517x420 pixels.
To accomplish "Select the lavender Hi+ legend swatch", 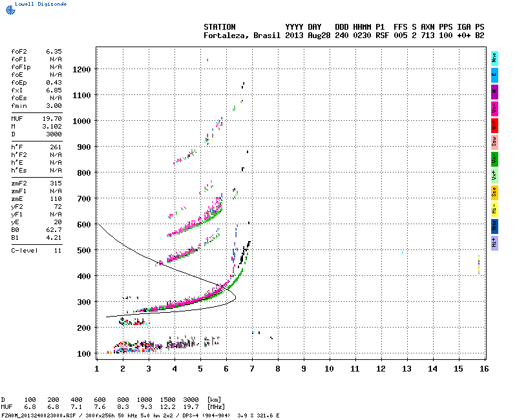I will [494, 244].
